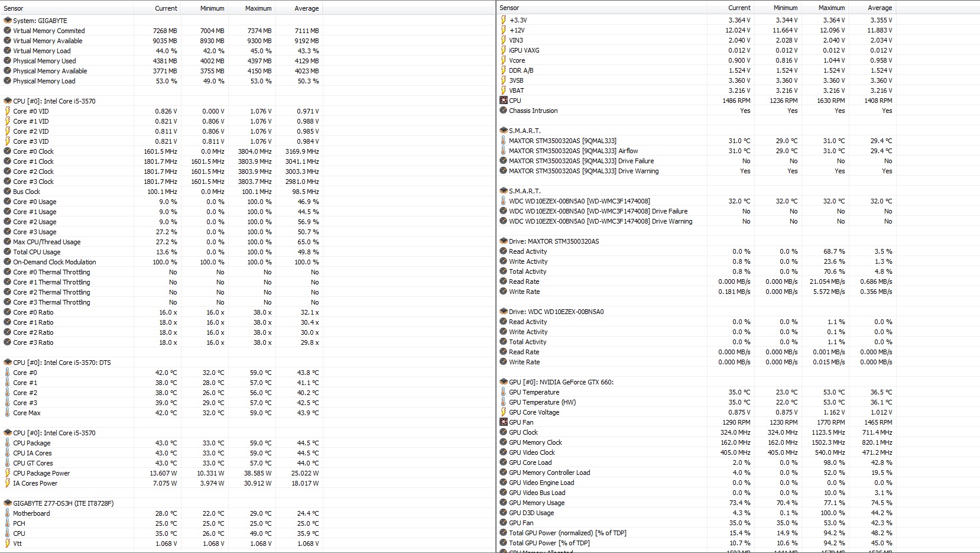Click the fan icon beside the GPU Fan 1290 RPM row

(503, 422)
